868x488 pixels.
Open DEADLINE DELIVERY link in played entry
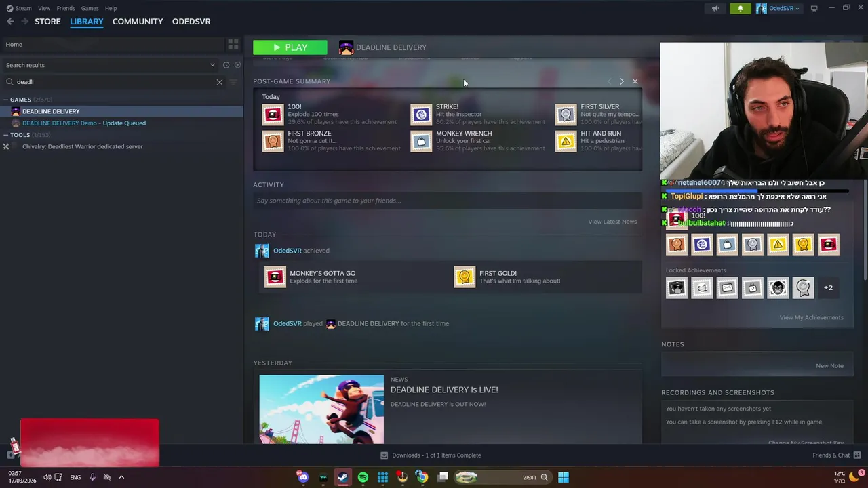pyautogui.click(x=368, y=323)
